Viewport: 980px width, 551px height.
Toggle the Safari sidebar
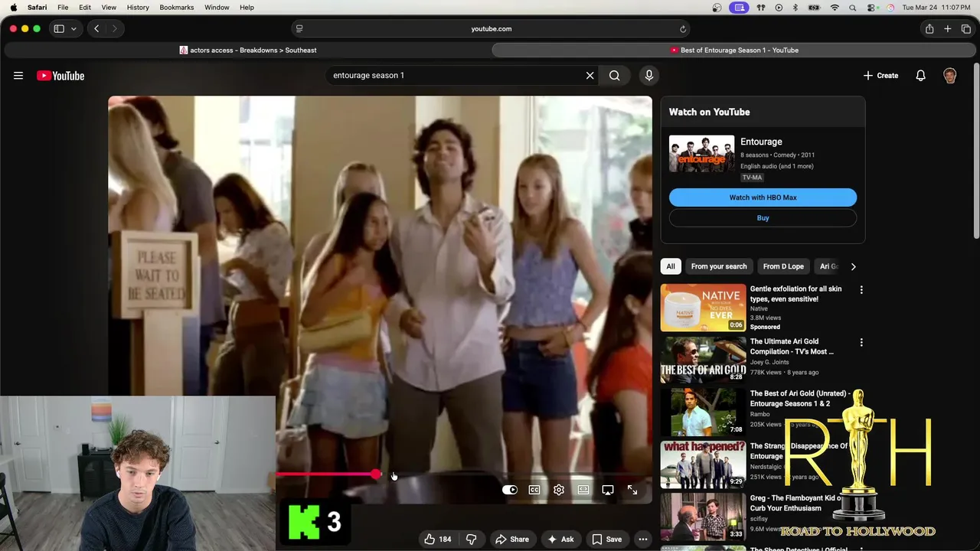coord(59,29)
